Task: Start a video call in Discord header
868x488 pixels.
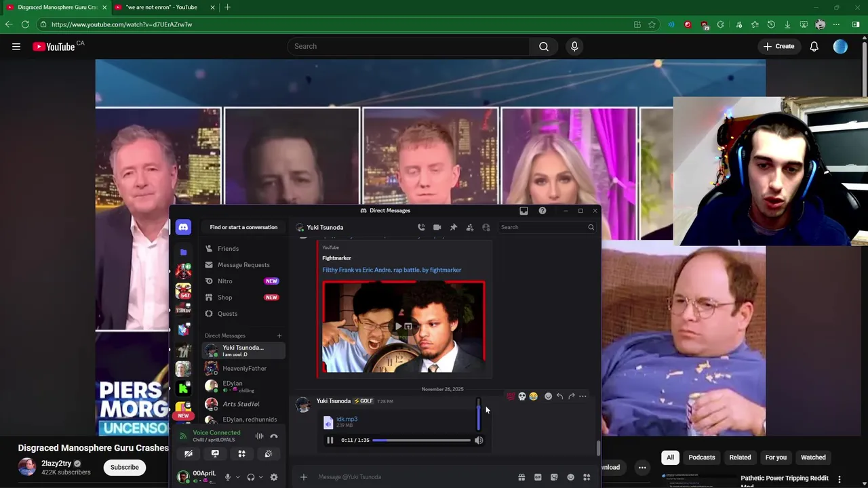Action: 437,227
